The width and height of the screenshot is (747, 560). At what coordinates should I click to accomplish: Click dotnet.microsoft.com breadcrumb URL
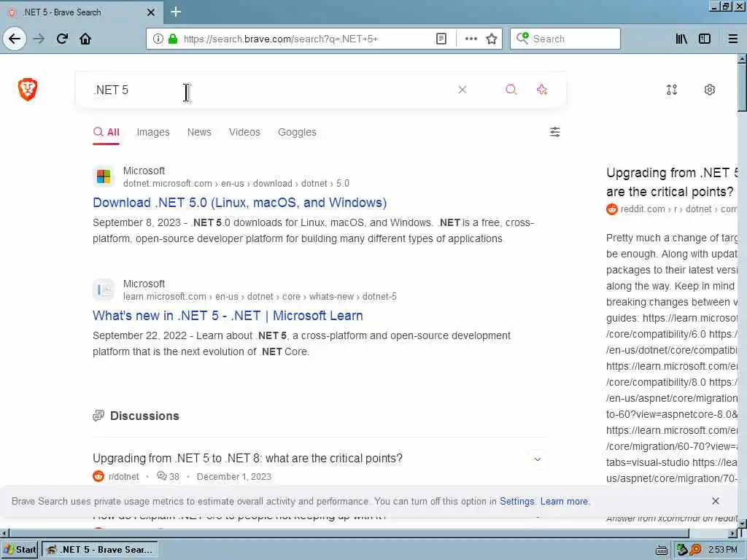tap(236, 183)
